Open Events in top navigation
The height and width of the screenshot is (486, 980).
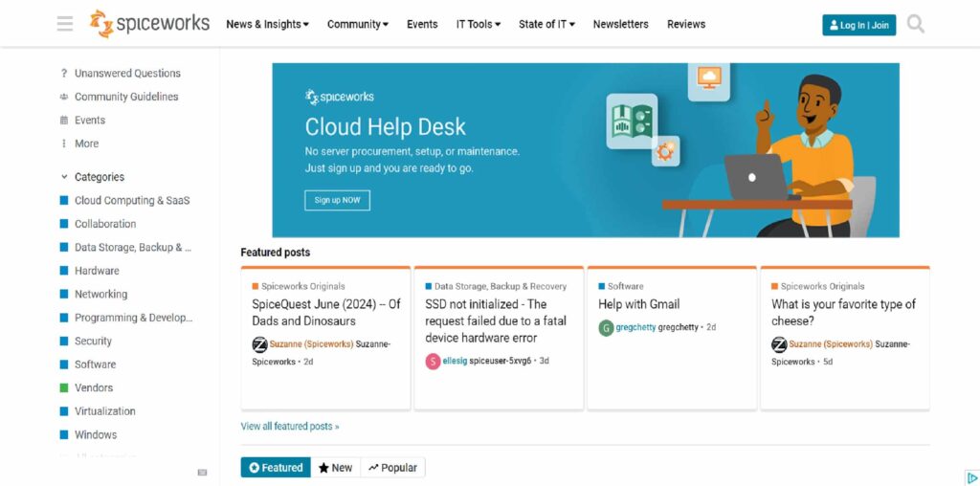point(422,24)
